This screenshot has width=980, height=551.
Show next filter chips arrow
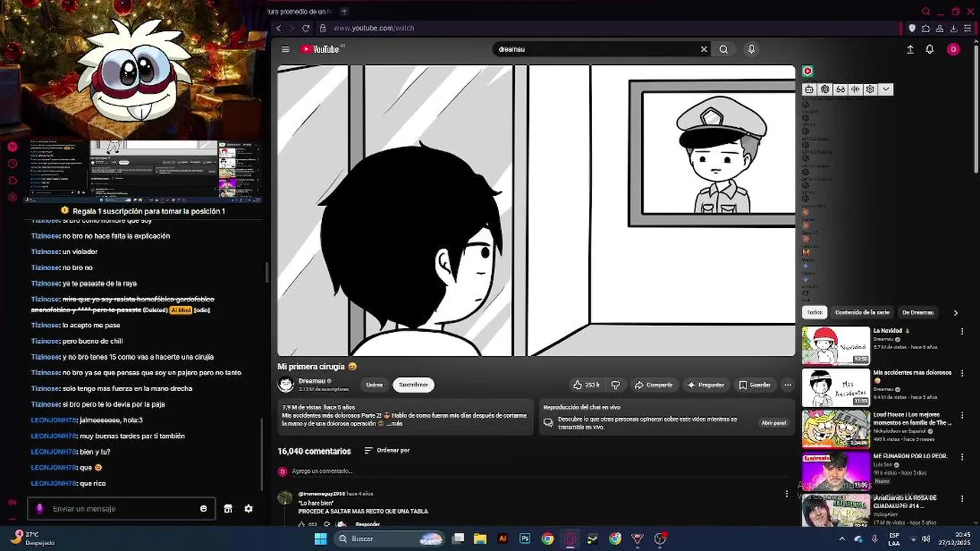point(955,312)
